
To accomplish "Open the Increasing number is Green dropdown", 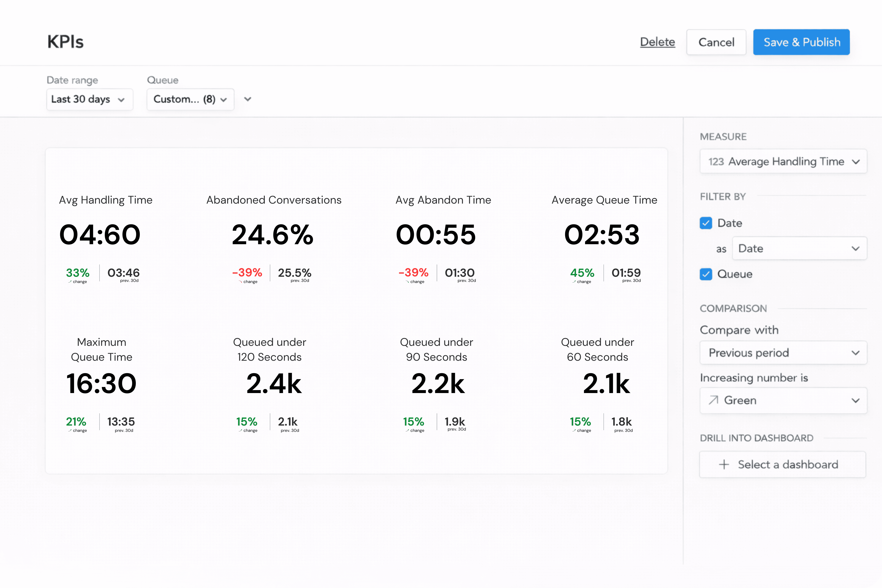I will [x=783, y=401].
